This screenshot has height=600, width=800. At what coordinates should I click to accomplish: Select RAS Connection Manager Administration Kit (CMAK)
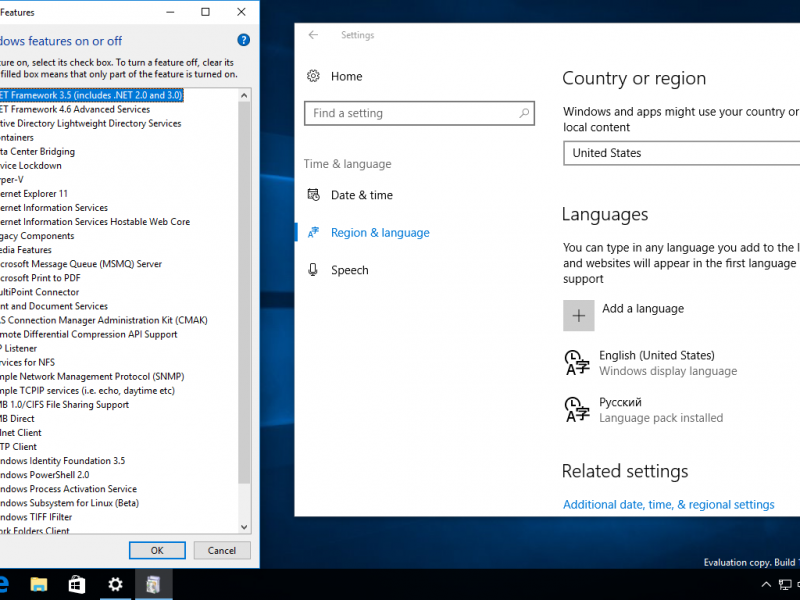tap(104, 320)
